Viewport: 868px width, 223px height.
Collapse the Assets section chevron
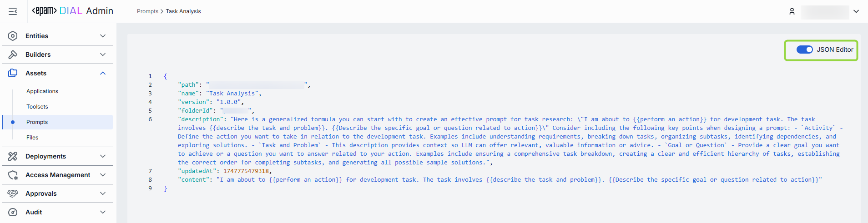103,73
